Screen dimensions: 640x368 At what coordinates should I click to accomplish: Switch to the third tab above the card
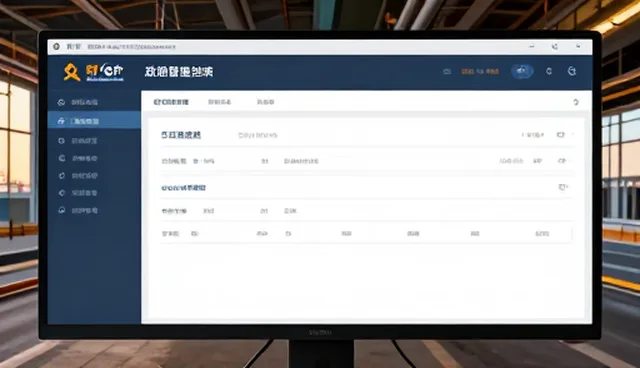[x=265, y=102]
